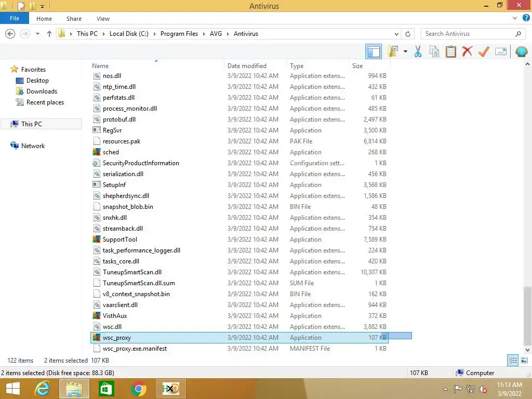Image resolution: width=532 pixels, height=399 pixels.
Task: Click the red X Delete icon
Action: coord(467,51)
